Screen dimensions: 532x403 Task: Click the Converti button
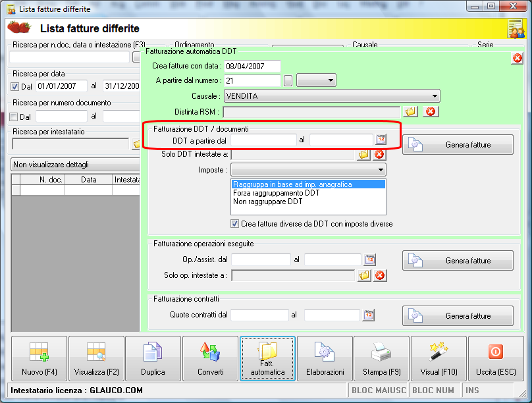pyautogui.click(x=210, y=359)
